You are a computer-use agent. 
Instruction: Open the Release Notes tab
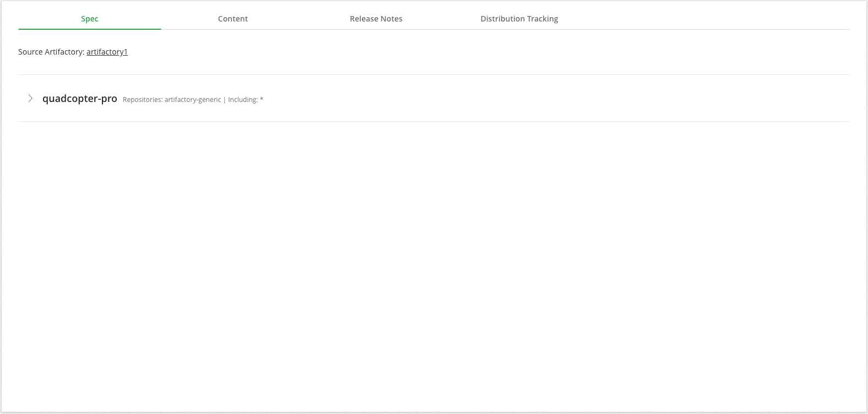pyautogui.click(x=376, y=19)
